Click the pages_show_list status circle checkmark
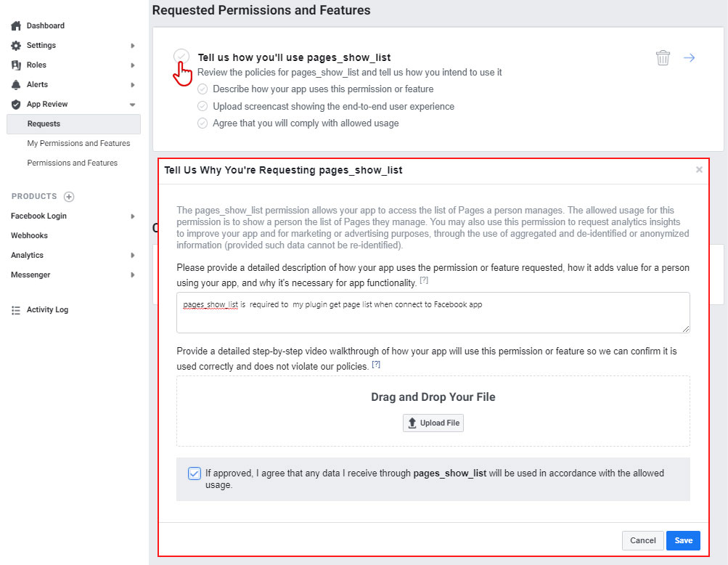The height and width of the screenshot is (565, 728). tap(181, 56)
